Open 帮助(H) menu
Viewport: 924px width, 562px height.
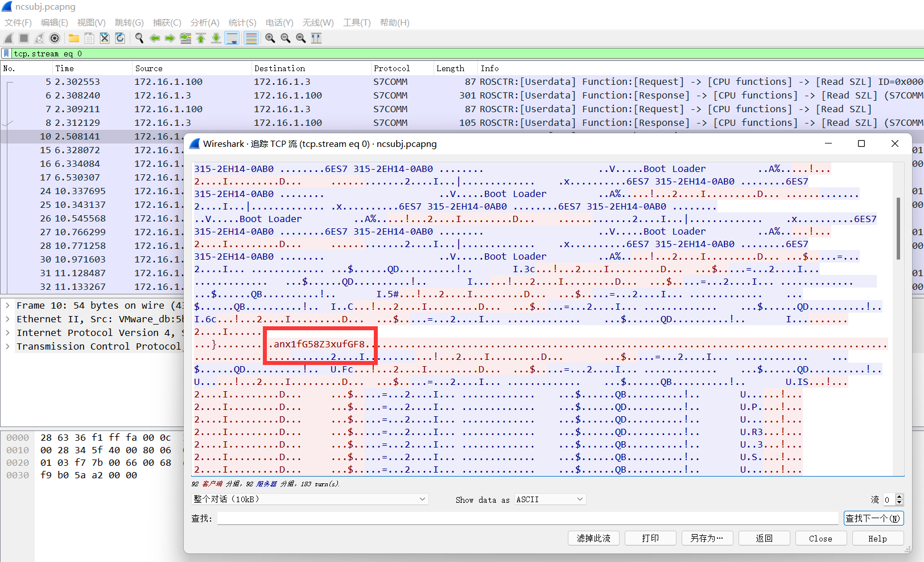[x=395, y=23]
